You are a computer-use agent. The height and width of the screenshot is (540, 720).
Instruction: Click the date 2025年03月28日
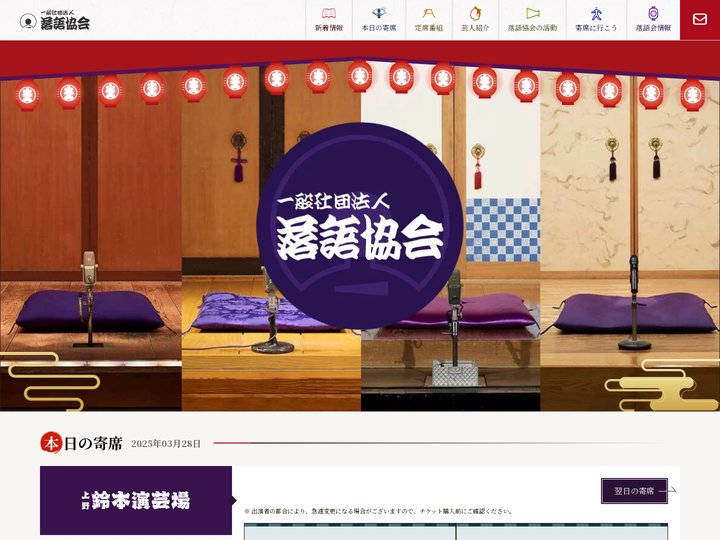coord(166,444)
